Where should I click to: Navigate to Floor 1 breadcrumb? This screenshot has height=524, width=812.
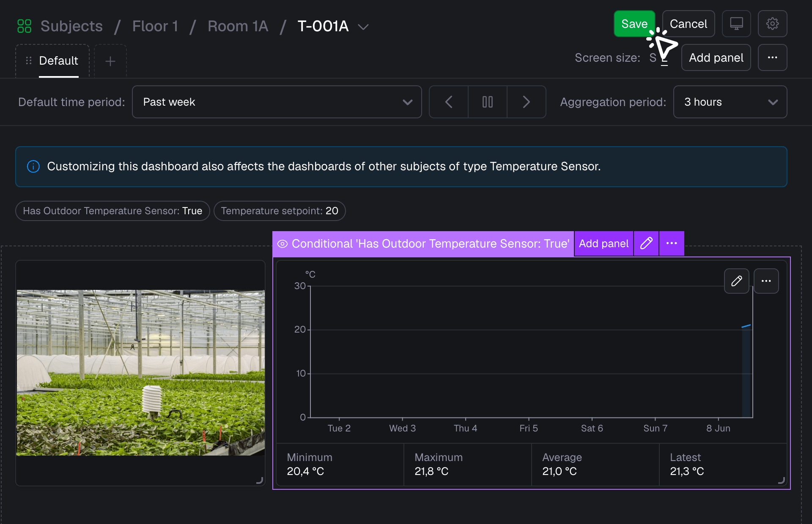coord(155,26)
